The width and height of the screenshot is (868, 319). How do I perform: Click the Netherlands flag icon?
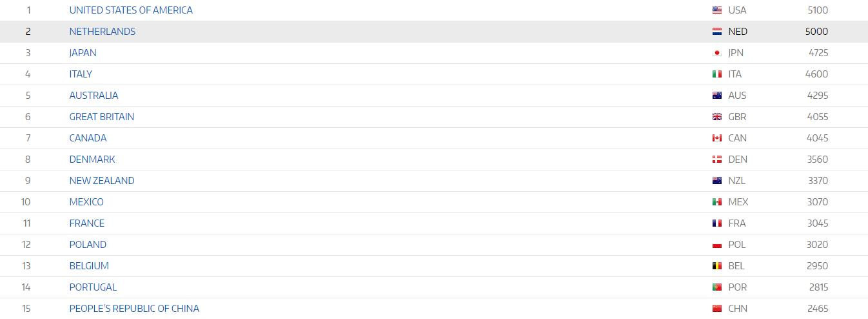point(716,32)
